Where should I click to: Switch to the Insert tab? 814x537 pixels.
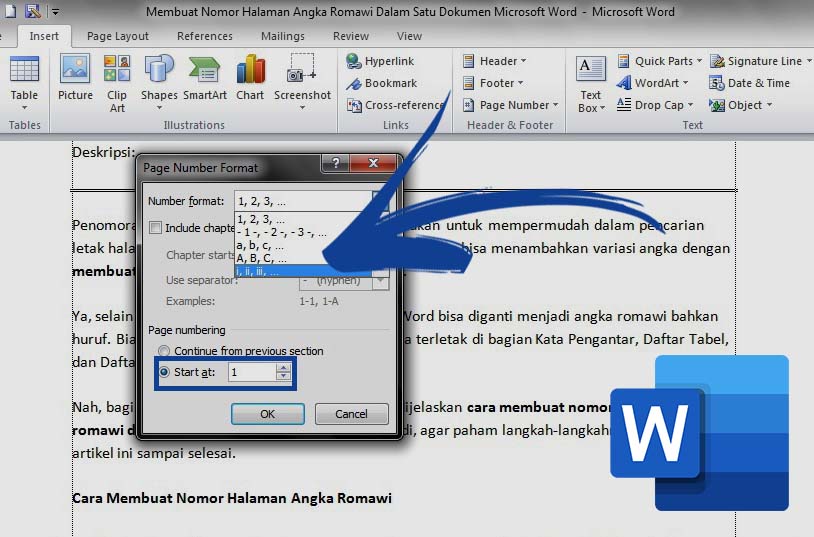tap(44, 36)
